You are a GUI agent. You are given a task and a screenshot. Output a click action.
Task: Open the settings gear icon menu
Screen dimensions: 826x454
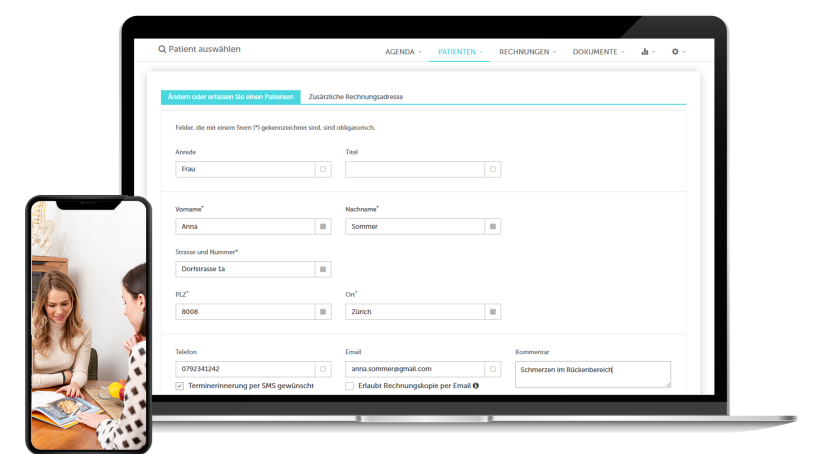676,51
